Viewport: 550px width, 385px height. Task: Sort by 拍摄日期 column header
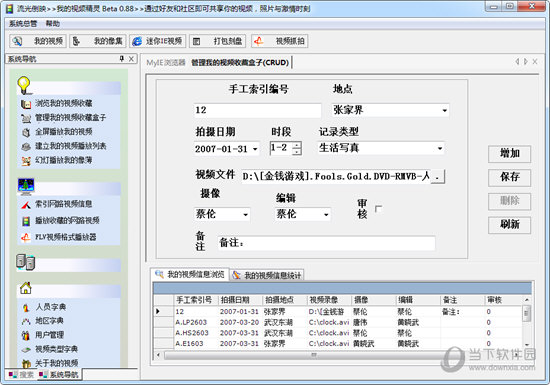(x=240, y=300)
